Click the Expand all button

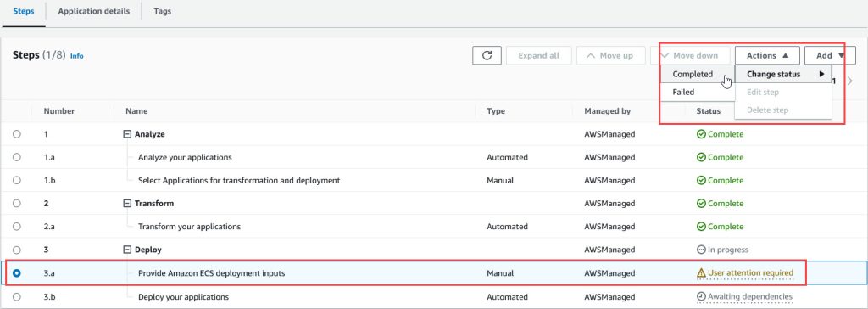(x=538, y=55)
